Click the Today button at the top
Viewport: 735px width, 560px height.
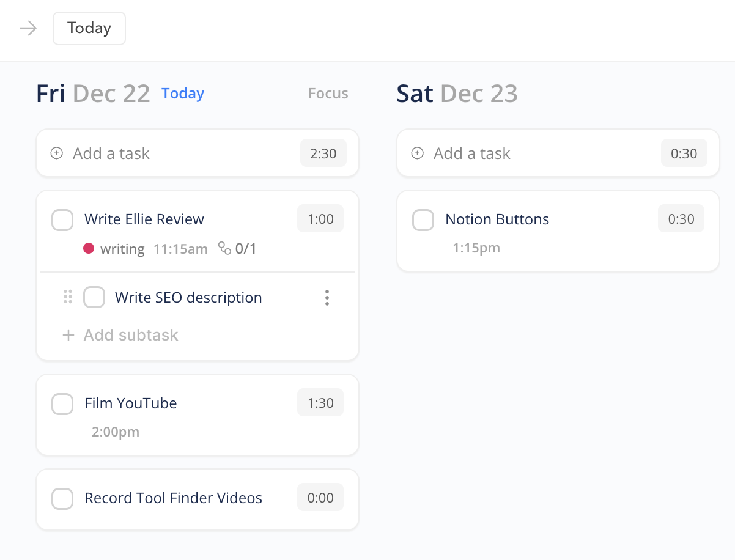[x=89, y=28]
